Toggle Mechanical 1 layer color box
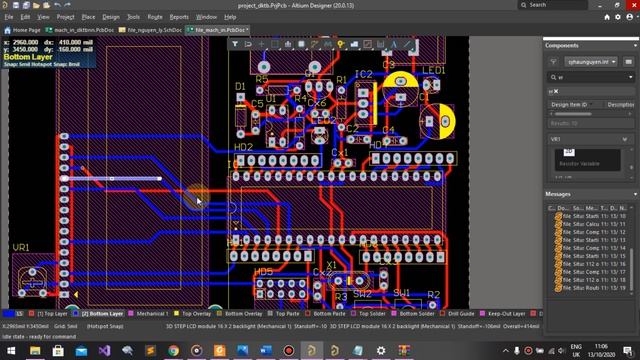The height and width of the screenshot is (360, 640). tap(131, 313)
